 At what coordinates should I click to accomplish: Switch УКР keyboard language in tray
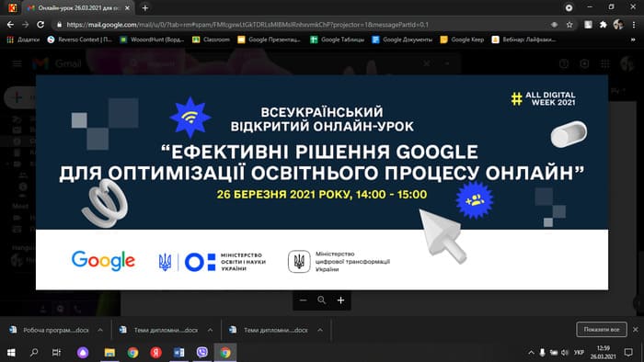579,352
